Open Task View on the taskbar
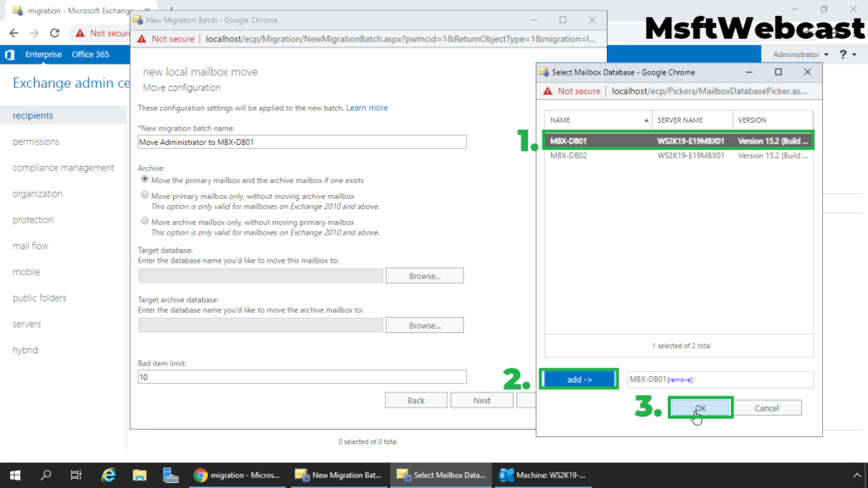The height and width of the screenshot is (488, 868). (x=75, y=474)
